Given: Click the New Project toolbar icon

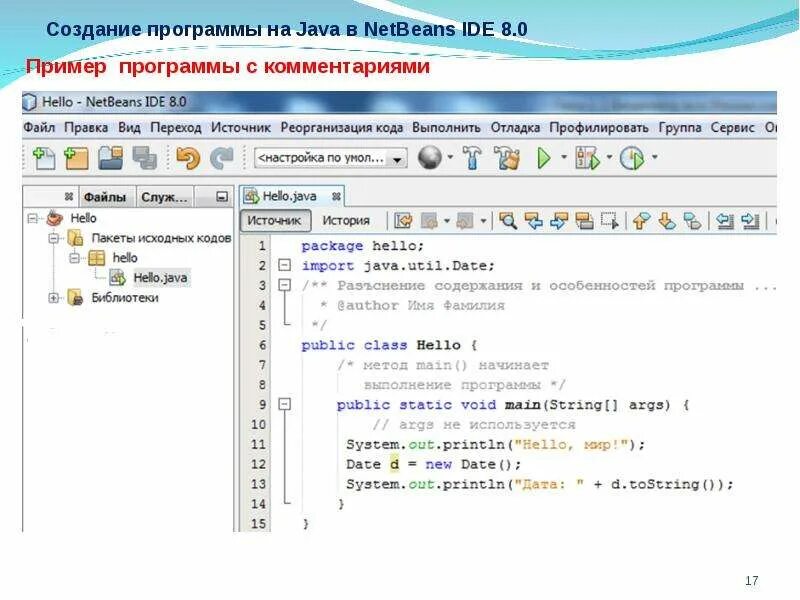Looking at the screenshot, I should (x=76, y=158).
